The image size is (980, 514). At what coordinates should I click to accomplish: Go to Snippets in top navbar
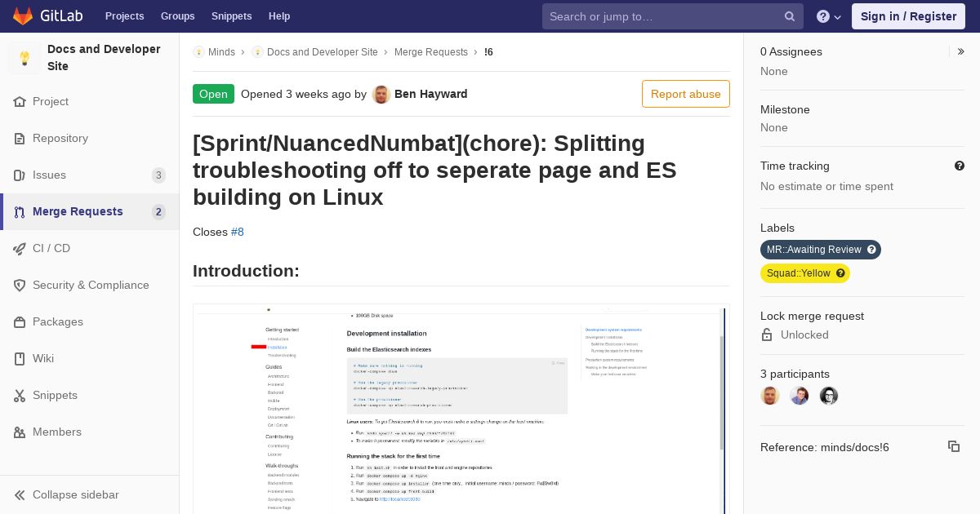tap(231, 16)
